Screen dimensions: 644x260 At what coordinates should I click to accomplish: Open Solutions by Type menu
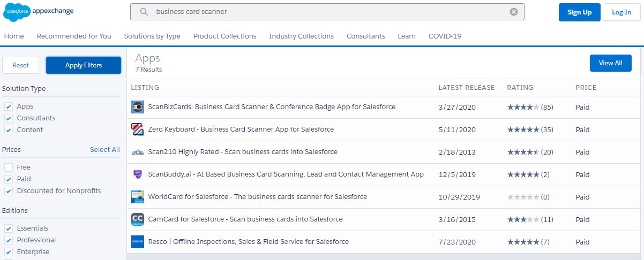(x=152, y=36)
